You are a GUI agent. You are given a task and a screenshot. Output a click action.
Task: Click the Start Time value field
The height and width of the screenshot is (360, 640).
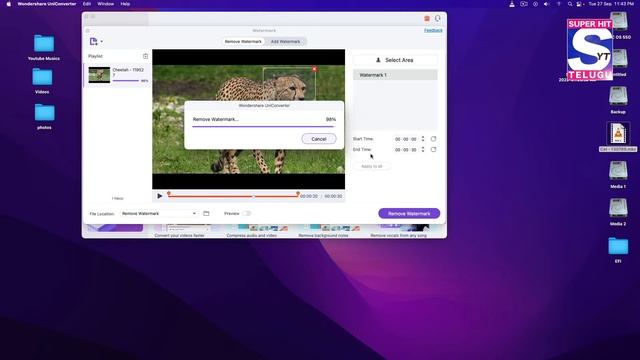(x=406, y=139)
